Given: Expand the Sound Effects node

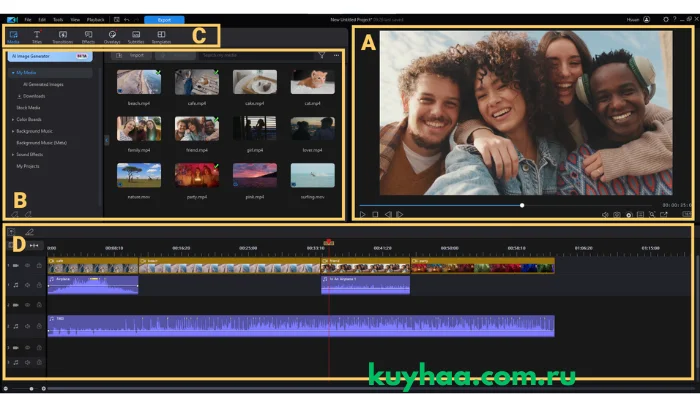Looking at the screenshot, I should click(13, 154).
